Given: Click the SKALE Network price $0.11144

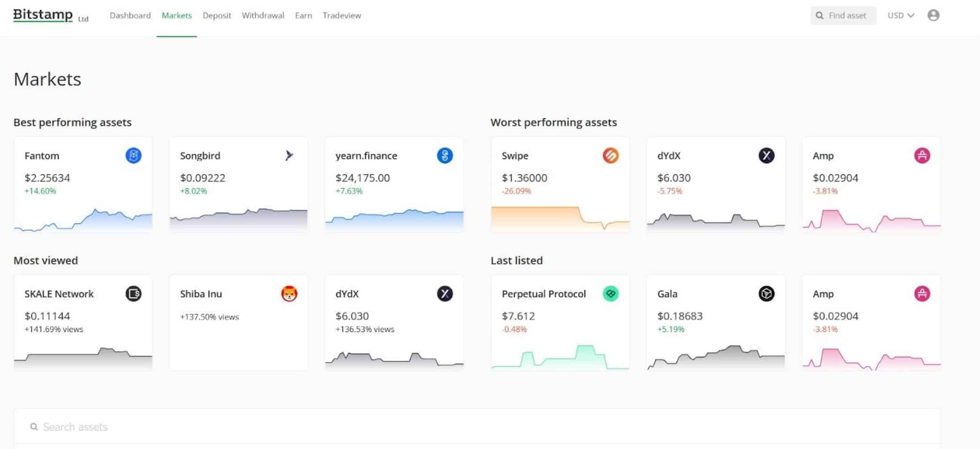Looking at the screenshot, I should (47, 316).
